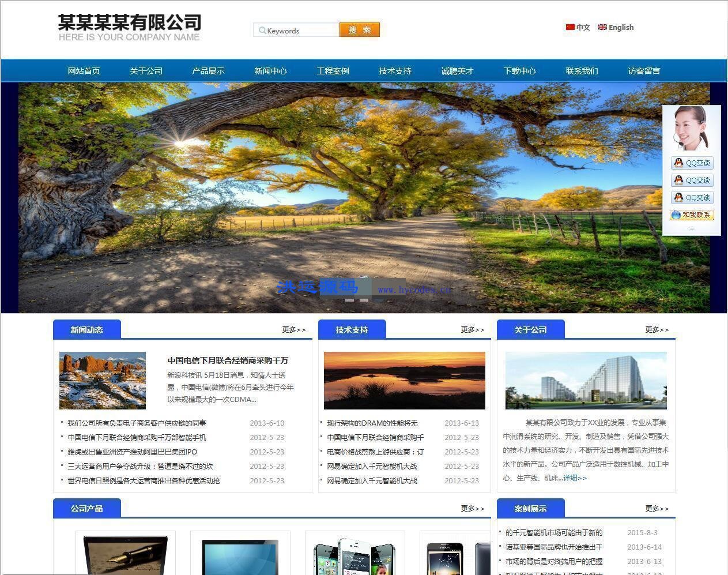Open news 三大运营商用户争夺战升级
The width and height of the screenshot is (728, 575).
click(140, 467)
